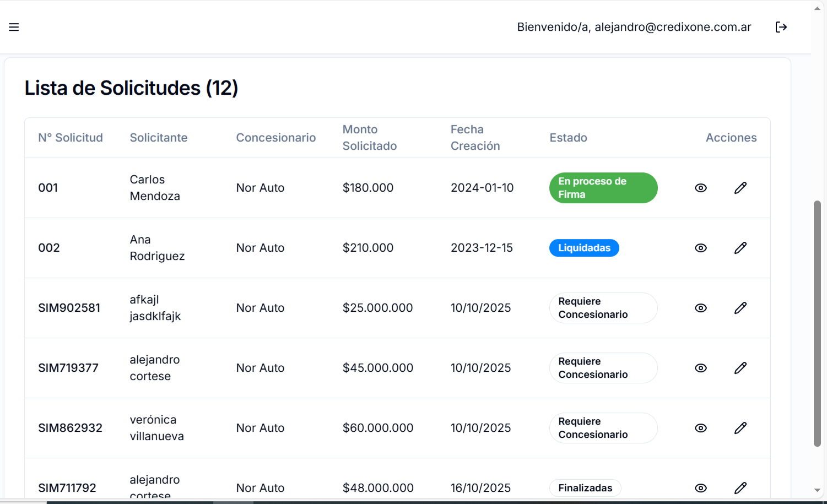The image size is (827, 504).
Task: Click the 'En proceso de Firma' badge
Action: click(603, 188)
